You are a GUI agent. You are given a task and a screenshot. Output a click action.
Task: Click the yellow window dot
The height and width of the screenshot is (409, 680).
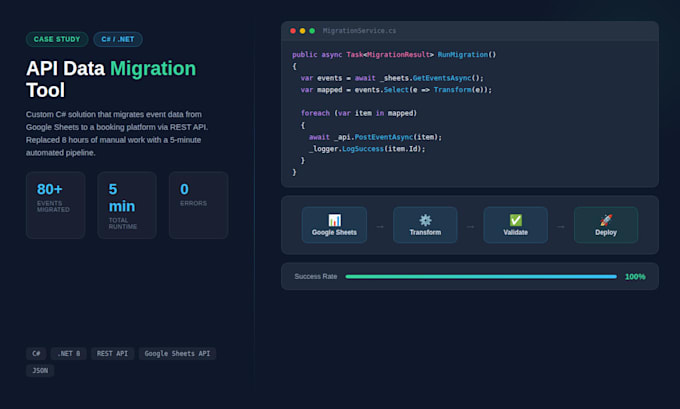click(303, 31)
